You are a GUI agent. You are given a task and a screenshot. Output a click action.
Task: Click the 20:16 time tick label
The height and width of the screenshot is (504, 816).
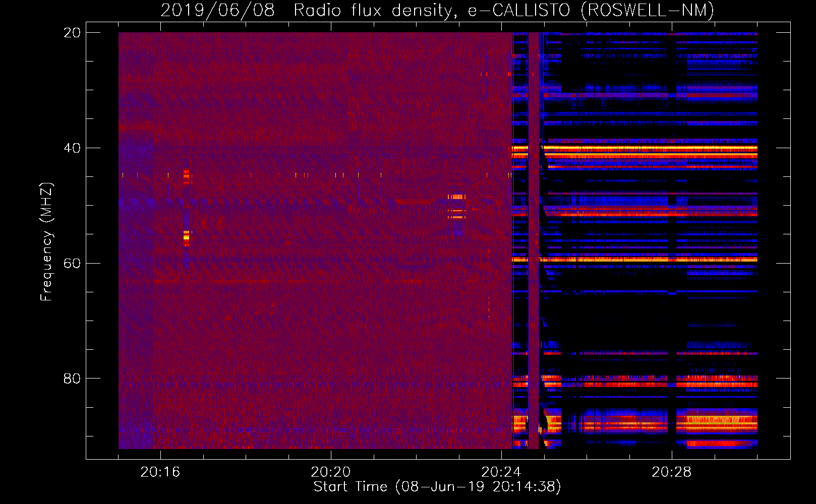(160, 472)
